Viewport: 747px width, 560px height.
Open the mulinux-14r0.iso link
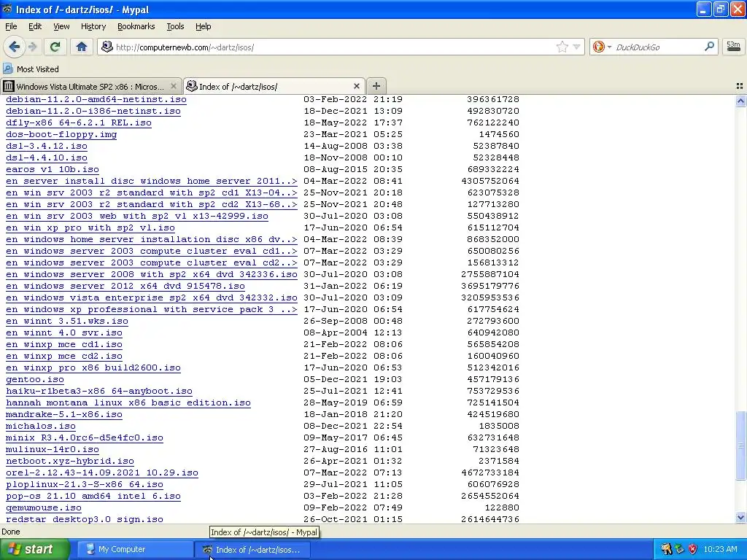click(53, 449)
